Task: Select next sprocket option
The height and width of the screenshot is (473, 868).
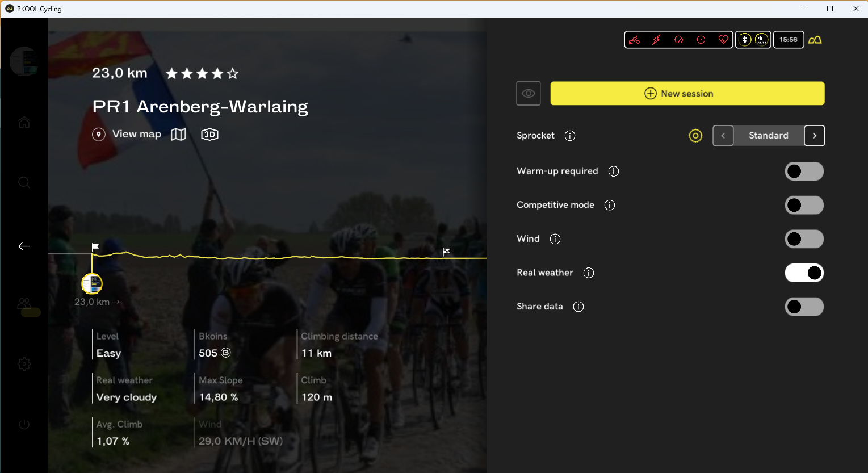Action: tap(815, 136)
